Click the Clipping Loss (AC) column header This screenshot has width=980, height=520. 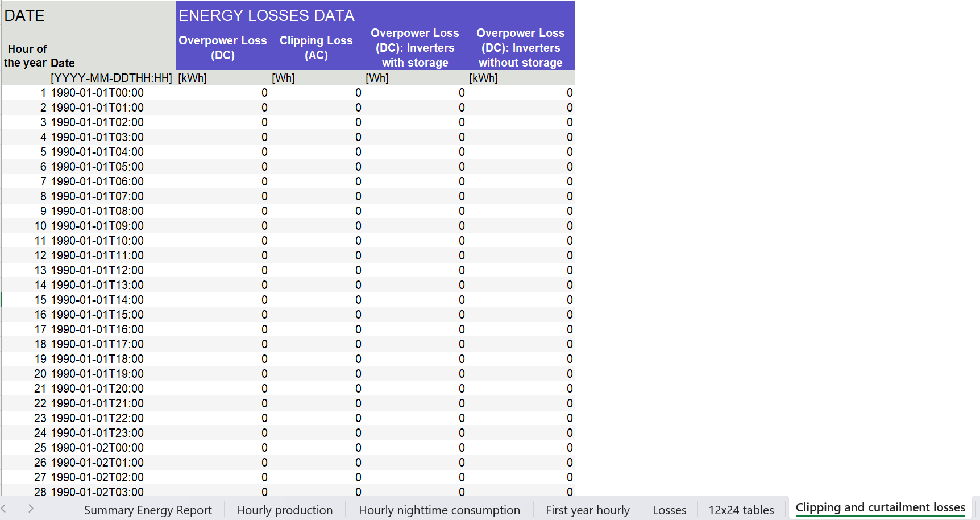click(x=316, y=48)
